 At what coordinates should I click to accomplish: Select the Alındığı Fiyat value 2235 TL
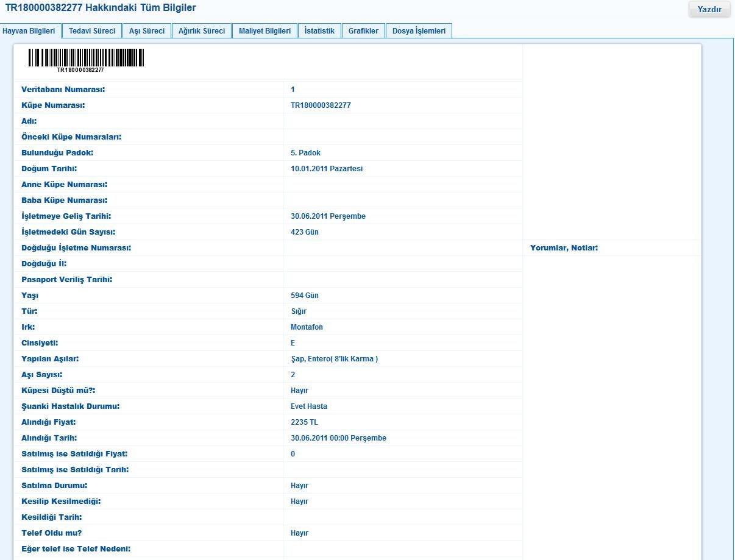[302, 422]
